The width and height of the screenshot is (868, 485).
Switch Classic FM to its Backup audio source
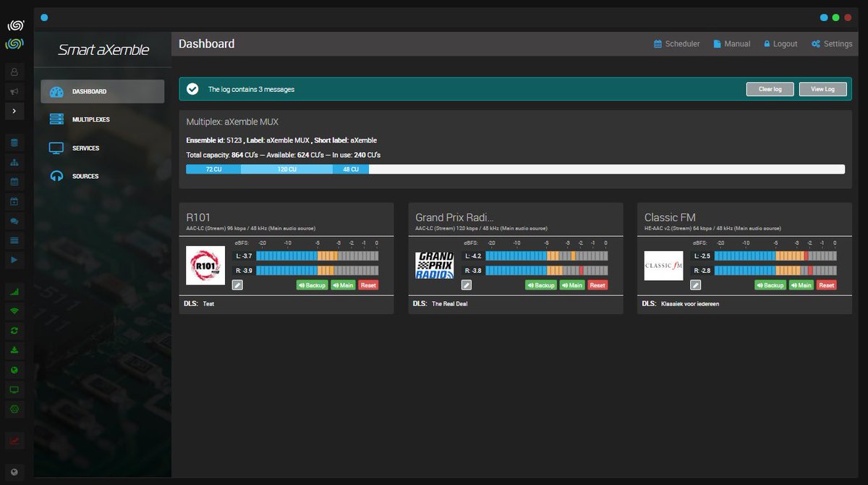[770, 285]
